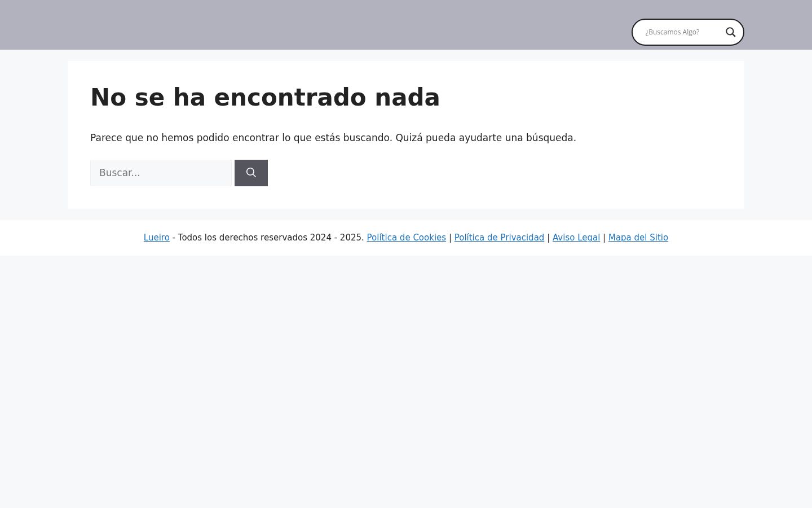The height and width of the screenshot is (508, 812).
Task: Focus the '¿Buscamos Algo?' search field
Action: point(681,32)
